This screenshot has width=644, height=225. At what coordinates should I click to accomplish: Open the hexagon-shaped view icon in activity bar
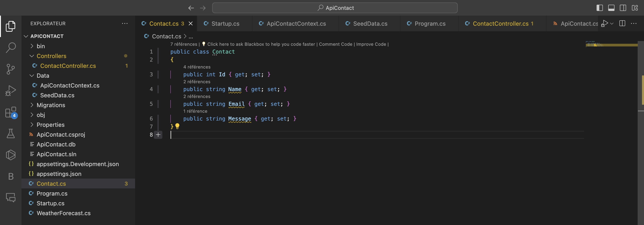click(x=11, y=155)
